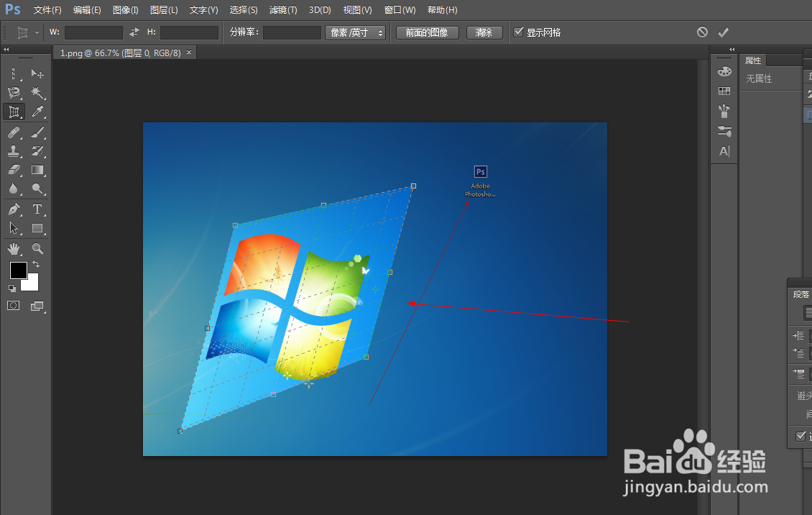This screenshot has height=515, width=812.
Task: Close the 1.png document tab
Action: pos(189,53)
